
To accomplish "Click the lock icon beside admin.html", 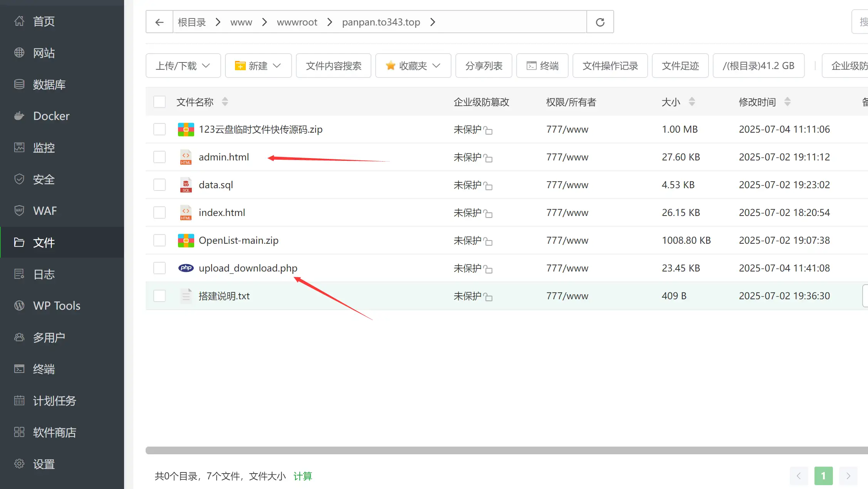I will (x=488, y=158).
